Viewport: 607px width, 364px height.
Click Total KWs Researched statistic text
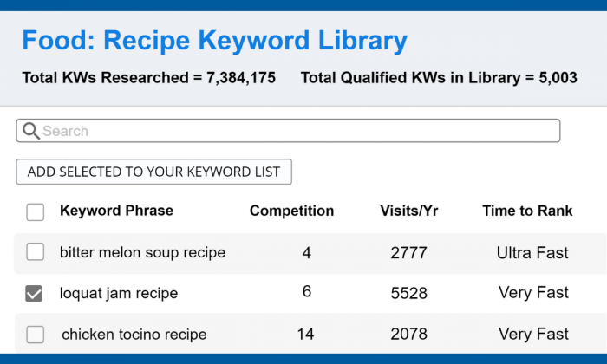coord(148,78)
